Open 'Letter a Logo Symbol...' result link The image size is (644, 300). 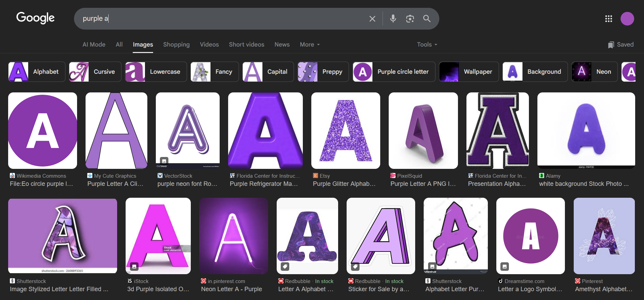530,289
